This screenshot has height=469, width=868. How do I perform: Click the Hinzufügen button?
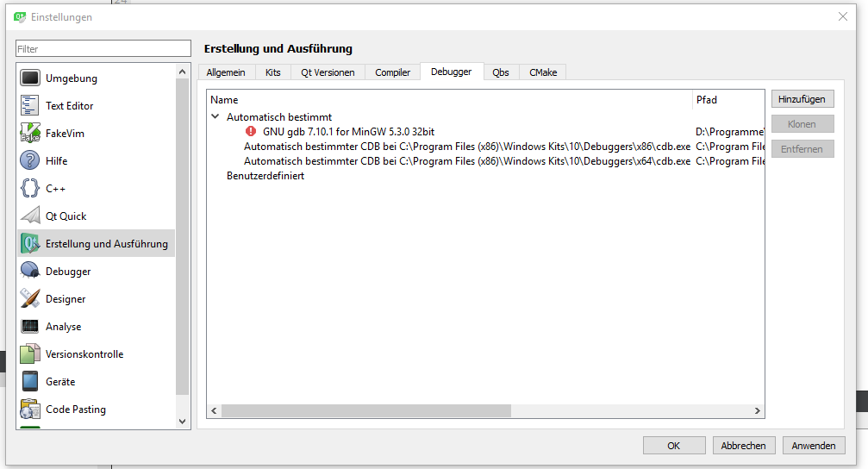click(x=802, y=99)
